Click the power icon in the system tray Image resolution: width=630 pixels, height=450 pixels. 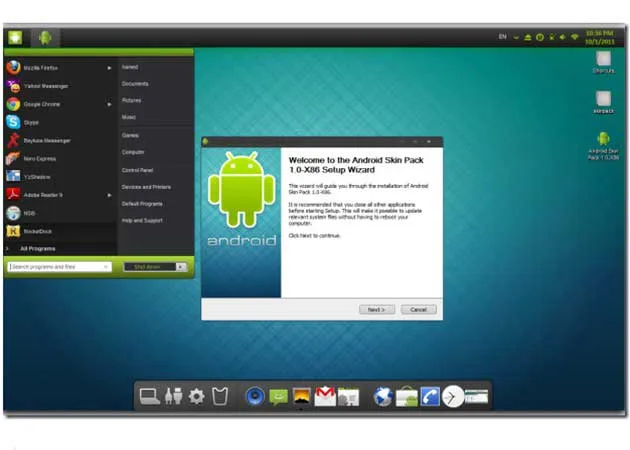540,37
